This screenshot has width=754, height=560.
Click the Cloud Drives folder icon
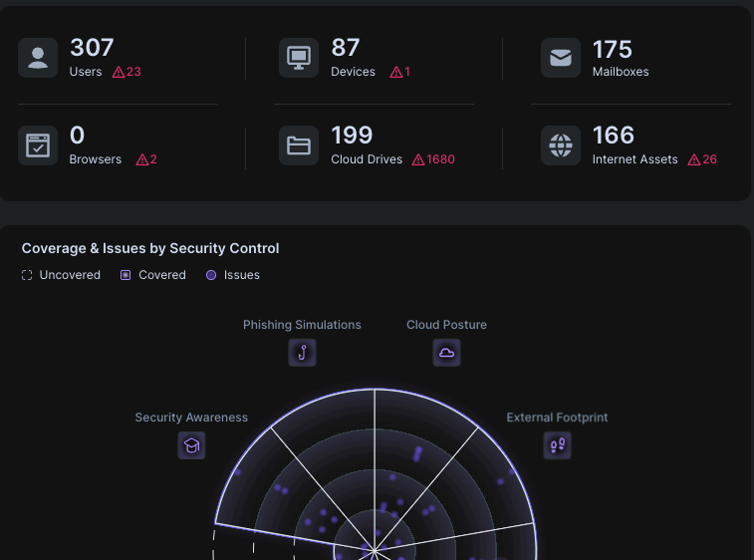[299, 145]
